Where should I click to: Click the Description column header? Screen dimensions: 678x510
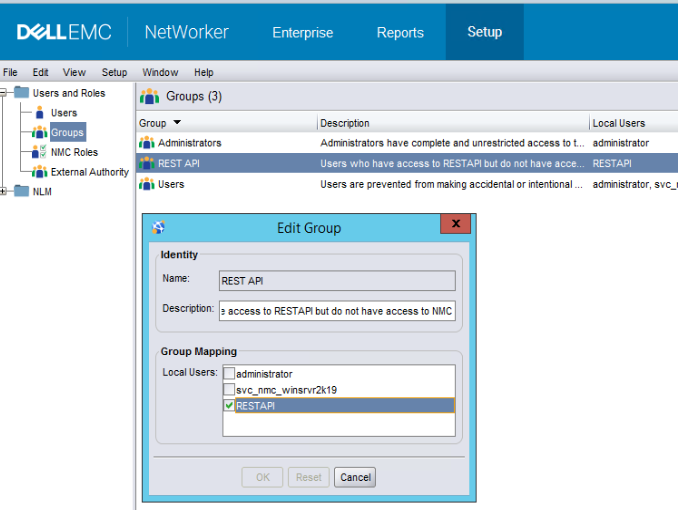[x=453, y=123]
